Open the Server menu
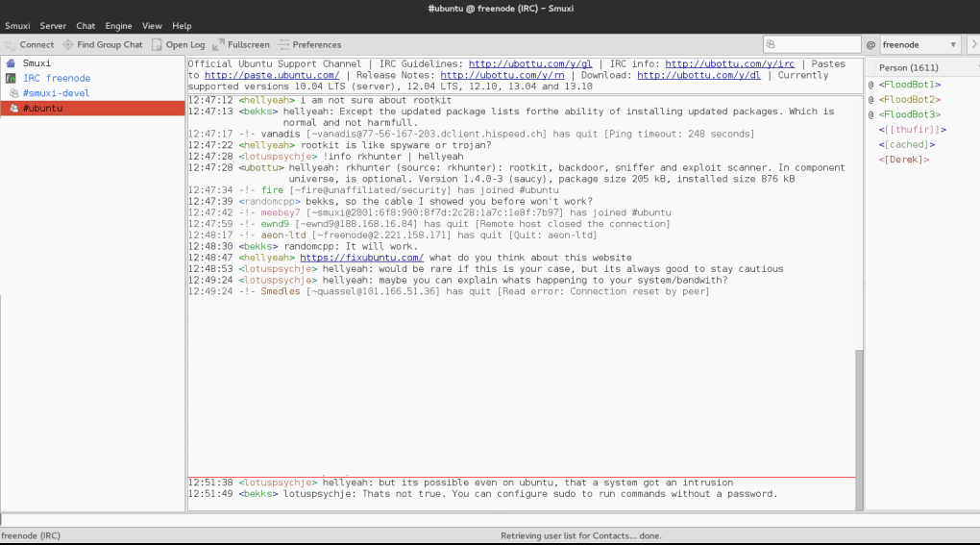 53,26
